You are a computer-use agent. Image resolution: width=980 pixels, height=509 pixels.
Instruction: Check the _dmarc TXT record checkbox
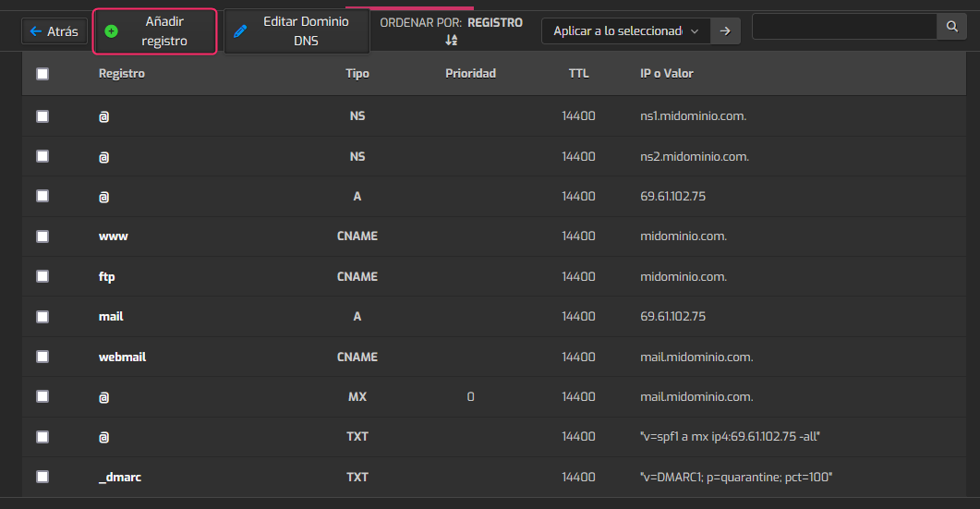(42, 477)
